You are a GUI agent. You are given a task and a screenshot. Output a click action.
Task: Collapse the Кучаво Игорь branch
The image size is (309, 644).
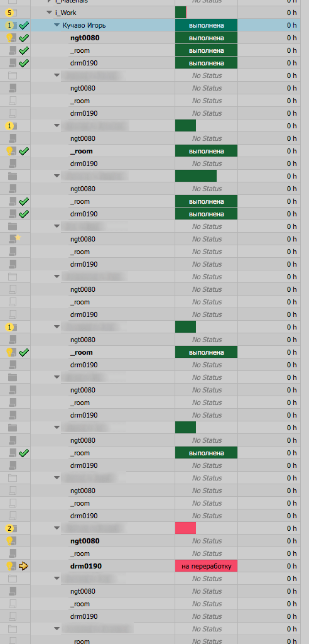point(57,25)
